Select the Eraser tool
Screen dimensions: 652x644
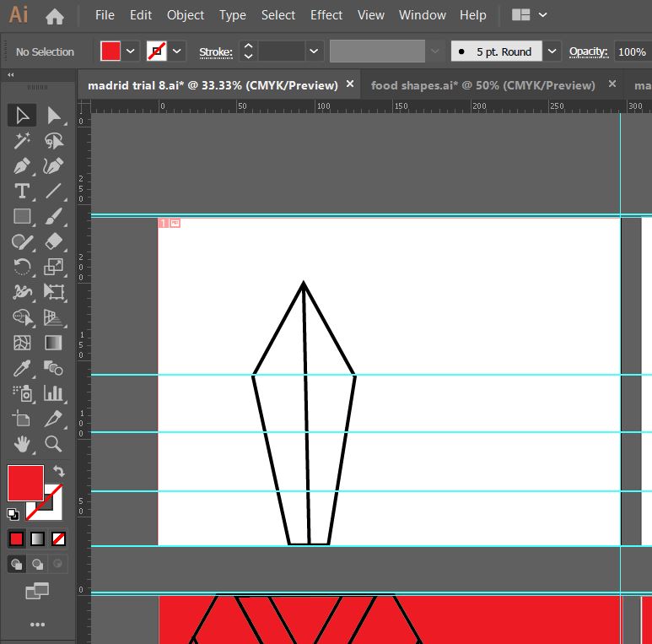point(54,242)
